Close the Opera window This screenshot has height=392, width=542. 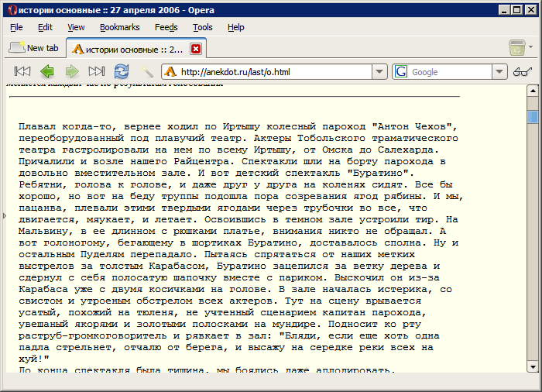click(x=530, y=10)
